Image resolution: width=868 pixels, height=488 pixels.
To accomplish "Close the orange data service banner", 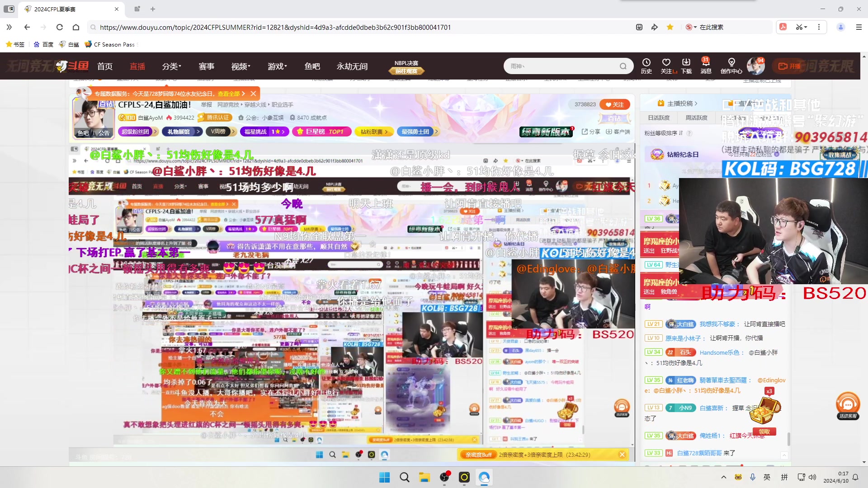I will 253,94.
